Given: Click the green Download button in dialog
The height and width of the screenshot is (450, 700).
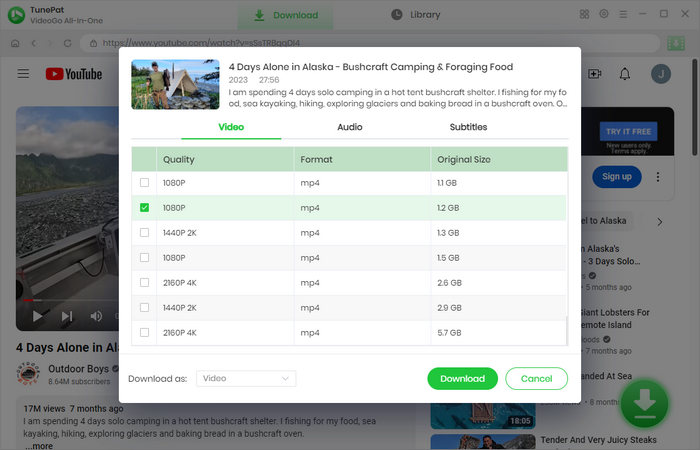Looking at the screenshot, I should [x=462, y=379].
